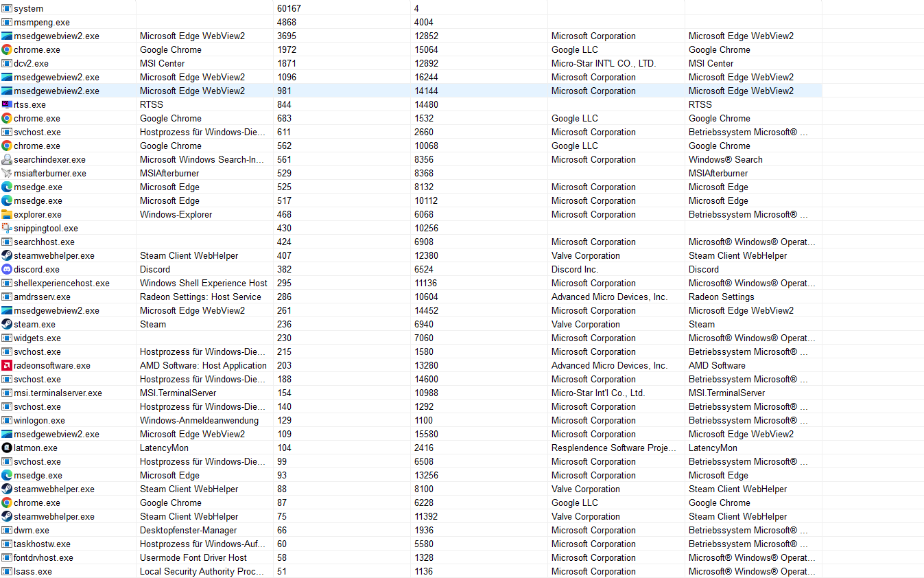Click the Steam icon for steam.exe
924x578 pixels.
point(7,324)
